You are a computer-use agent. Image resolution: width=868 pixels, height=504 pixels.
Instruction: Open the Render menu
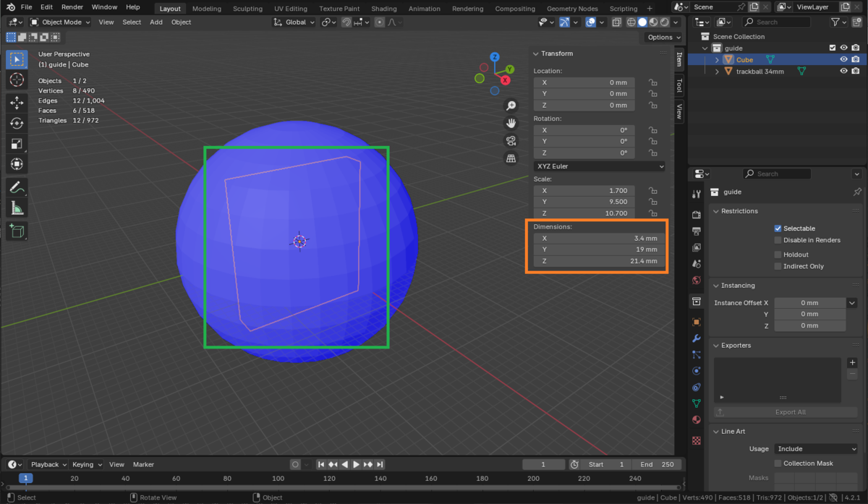(x=72, y=7)
